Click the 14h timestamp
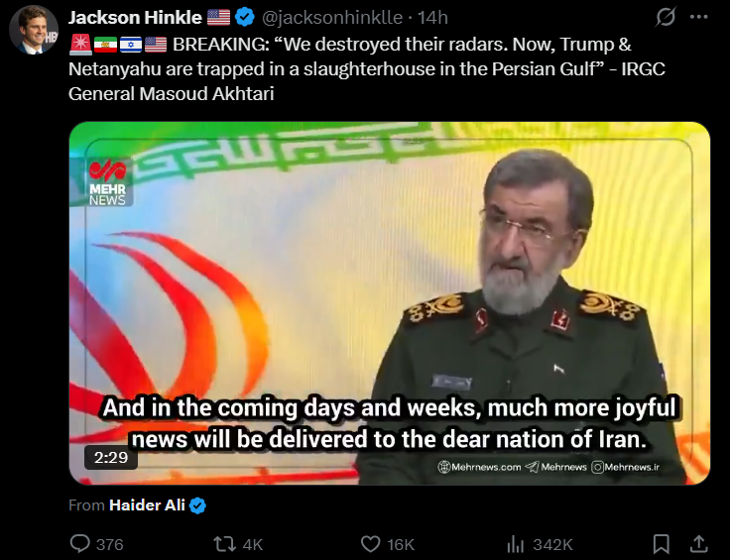Screen dimensions: 730x560 432,18
